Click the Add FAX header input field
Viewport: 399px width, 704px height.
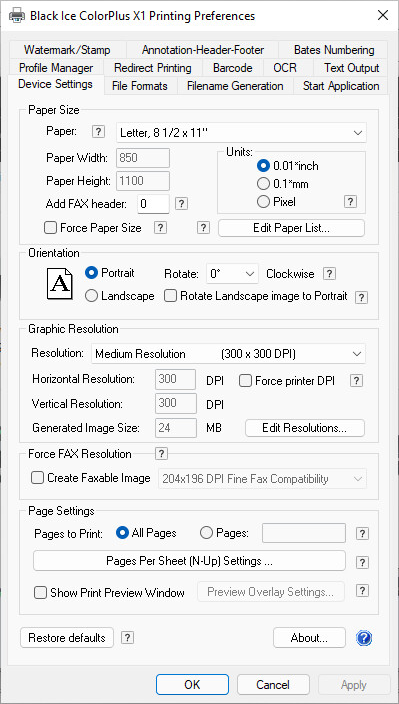(x=153, y=204)
